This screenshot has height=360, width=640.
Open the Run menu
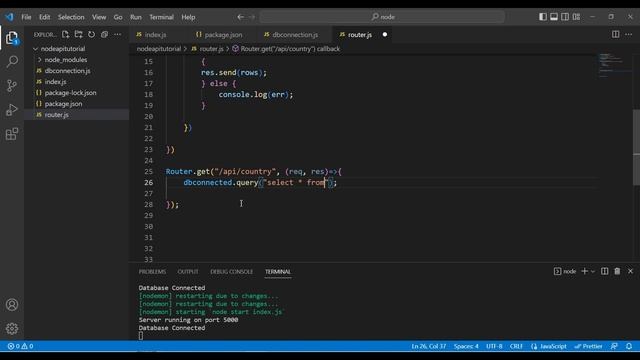click(x=136, y=17)
